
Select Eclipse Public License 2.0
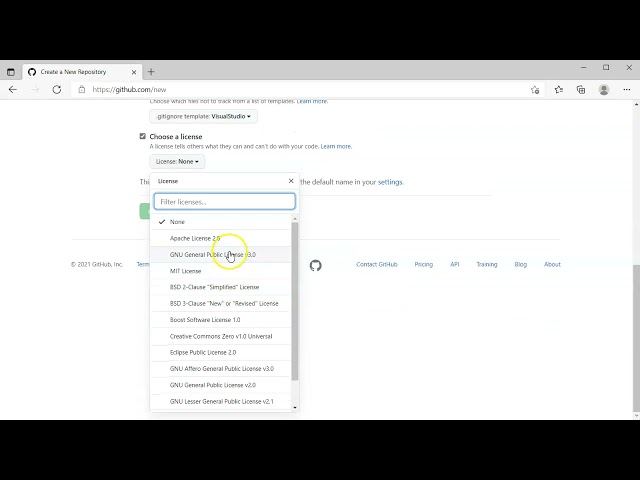pos(220,353)
